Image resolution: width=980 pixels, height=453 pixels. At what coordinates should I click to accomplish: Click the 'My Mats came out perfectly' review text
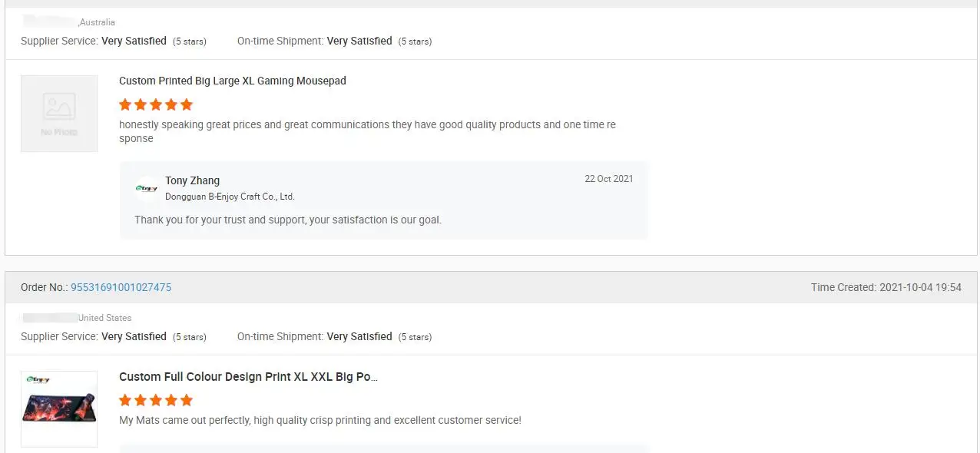320,420
